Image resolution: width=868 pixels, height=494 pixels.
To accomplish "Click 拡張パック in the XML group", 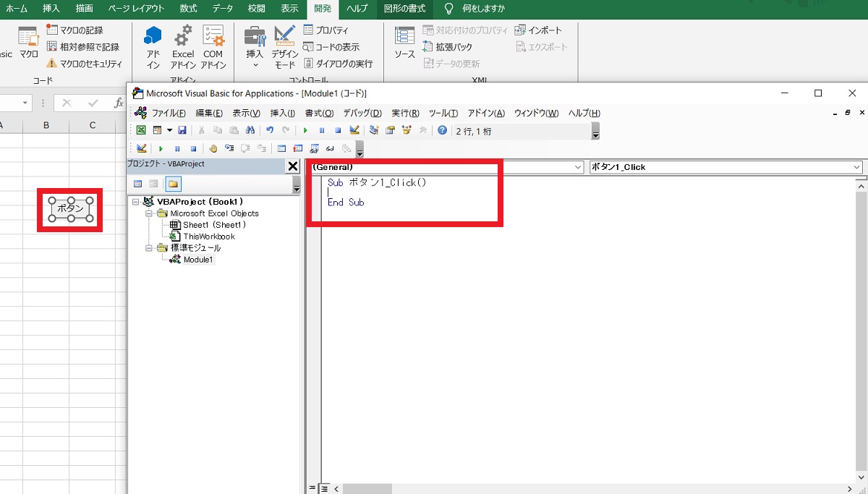I will tap(448, 47).
